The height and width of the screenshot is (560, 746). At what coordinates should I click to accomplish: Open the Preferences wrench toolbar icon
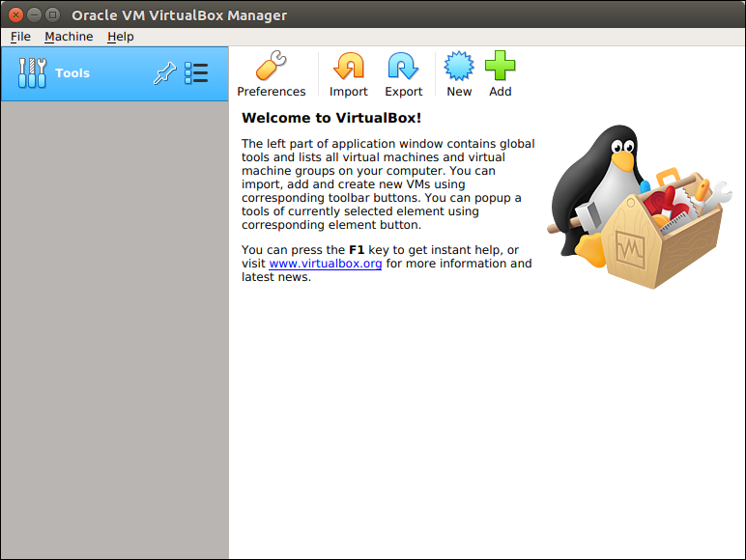pyautogui.click(x=272, y=66)
